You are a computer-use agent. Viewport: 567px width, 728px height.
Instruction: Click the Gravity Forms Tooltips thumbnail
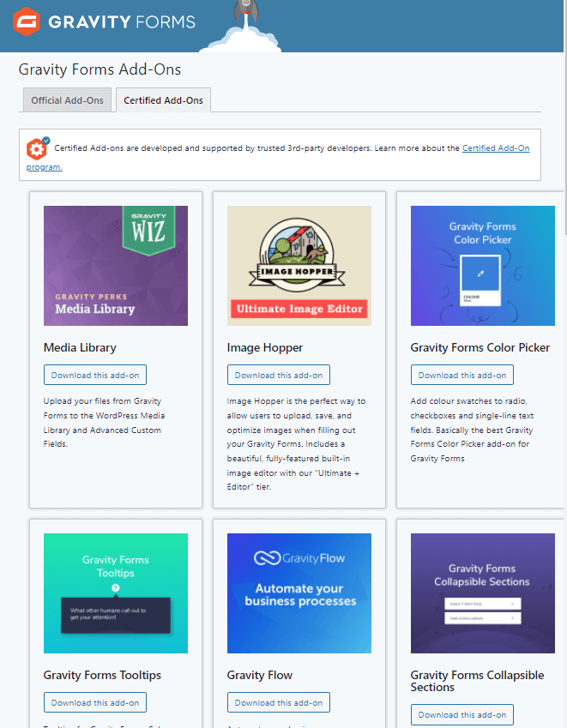pyautogui.click(x=116, y=593)
